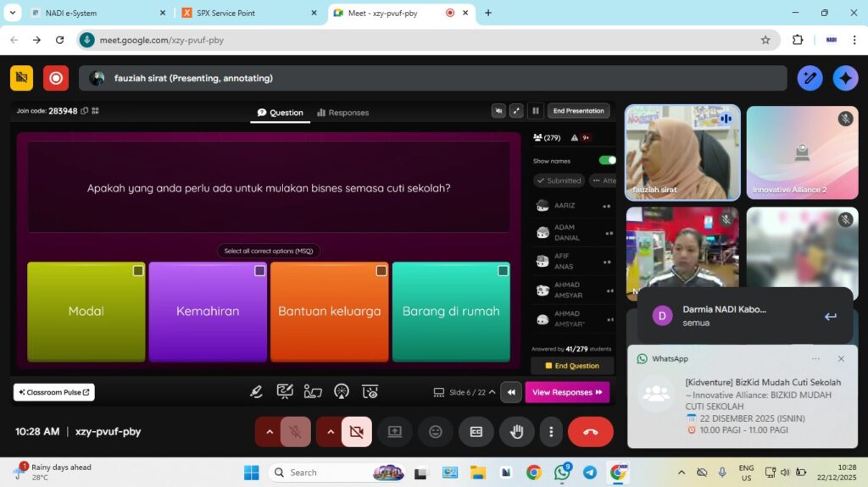This screenshot has height=487, width=868.
Task: Toggle the Show names switch
Action: point(607,160)
